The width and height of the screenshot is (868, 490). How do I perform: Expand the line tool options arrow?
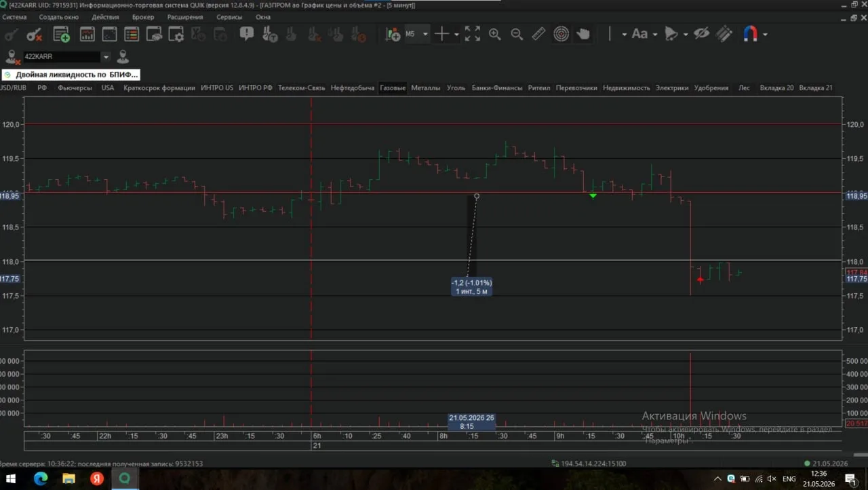pyautogui.click(x=624, y=34)
